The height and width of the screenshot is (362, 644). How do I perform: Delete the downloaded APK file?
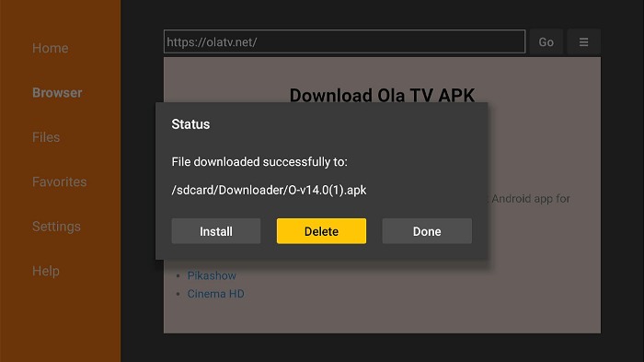(321, 231)
